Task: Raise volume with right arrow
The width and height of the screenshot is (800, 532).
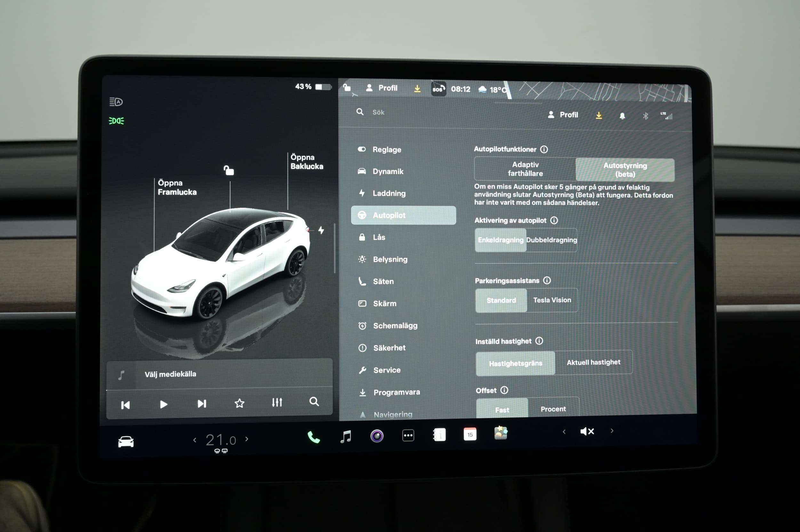Action: (x=612, y=431)
